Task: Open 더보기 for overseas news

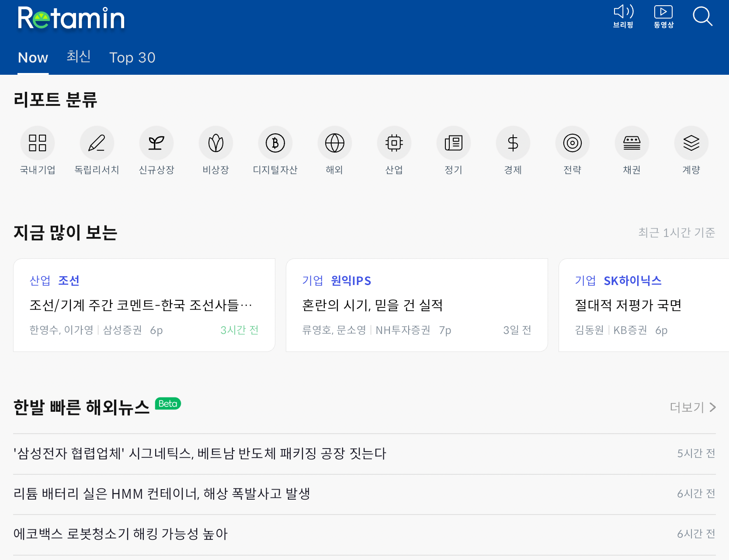Action: (693, 407)
